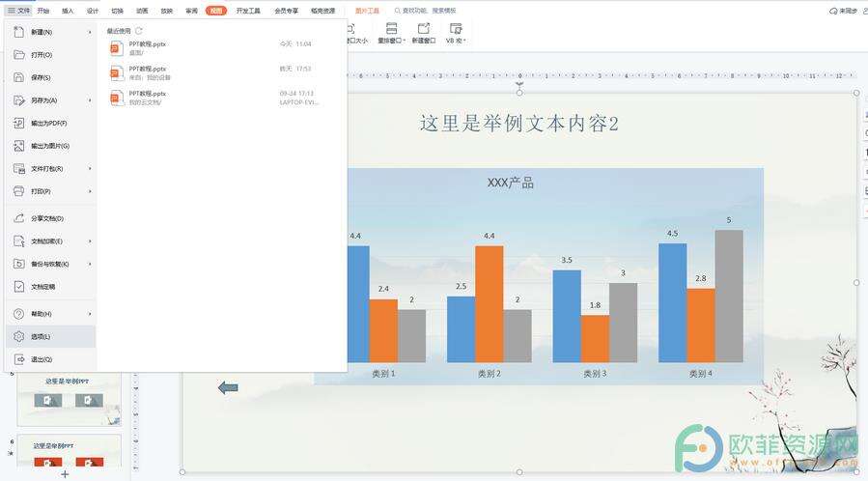
Task: Click the Export to PDF icon
Action: point(18,123)
